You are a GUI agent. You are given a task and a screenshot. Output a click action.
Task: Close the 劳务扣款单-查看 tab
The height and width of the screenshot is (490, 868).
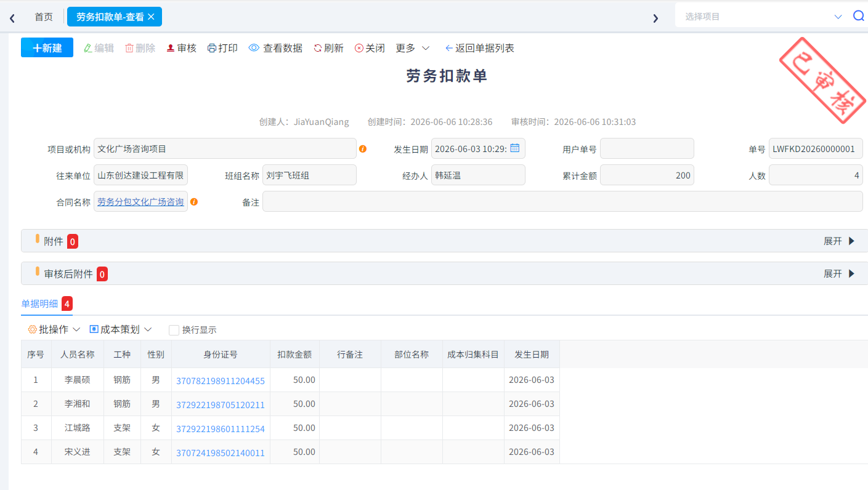coord(151,17)
